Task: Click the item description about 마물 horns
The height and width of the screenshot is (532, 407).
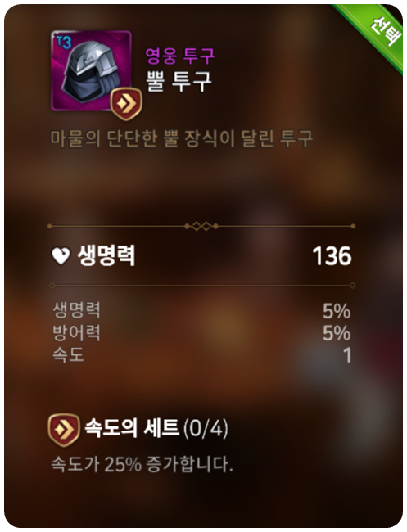Action: [x=181, y=138]
